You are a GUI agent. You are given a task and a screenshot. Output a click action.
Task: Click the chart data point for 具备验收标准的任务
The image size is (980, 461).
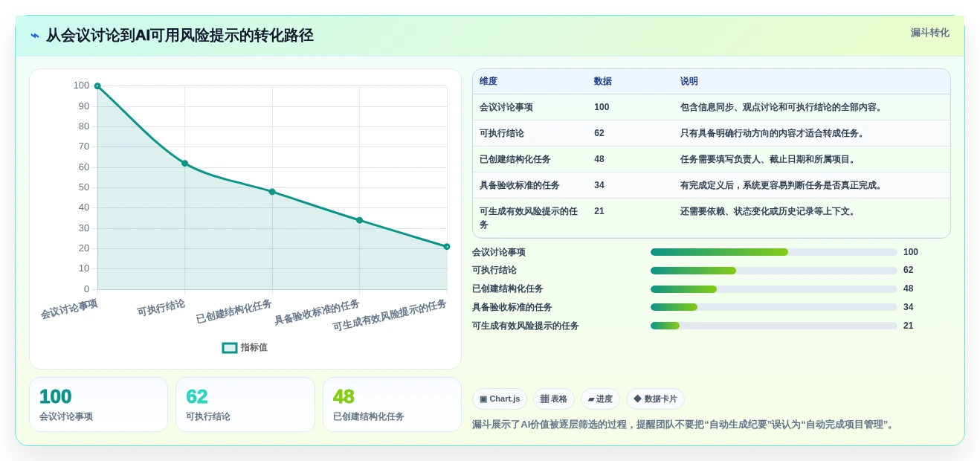click(x=359, y=220)
